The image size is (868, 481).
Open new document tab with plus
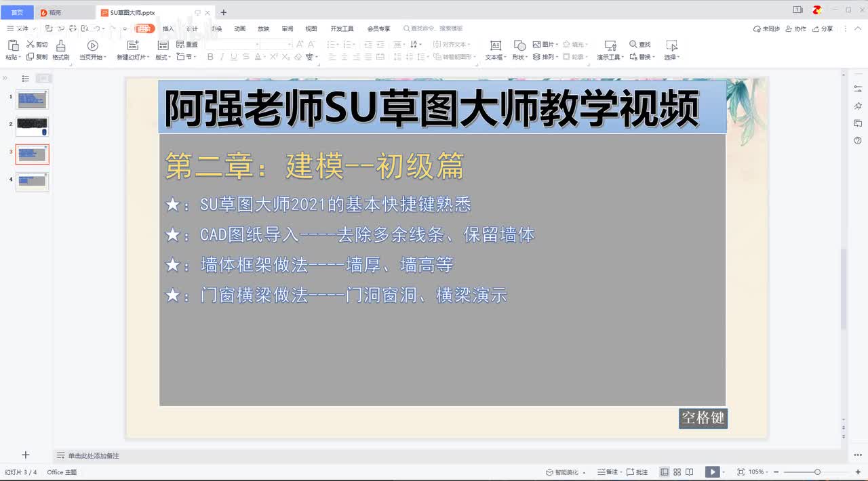pyautogui.click(x=224, y=12)
